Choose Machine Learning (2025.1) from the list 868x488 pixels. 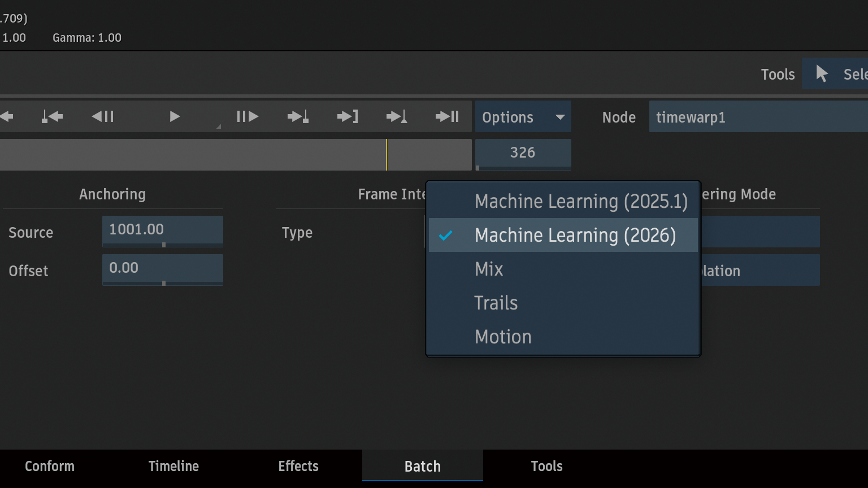pos(581,202)
